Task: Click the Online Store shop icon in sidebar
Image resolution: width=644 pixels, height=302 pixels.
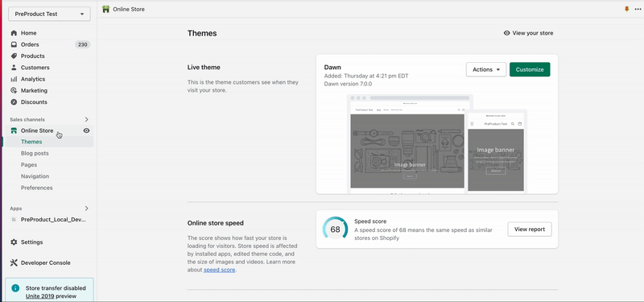Action: pyautogui.click(x=14, y=130)
